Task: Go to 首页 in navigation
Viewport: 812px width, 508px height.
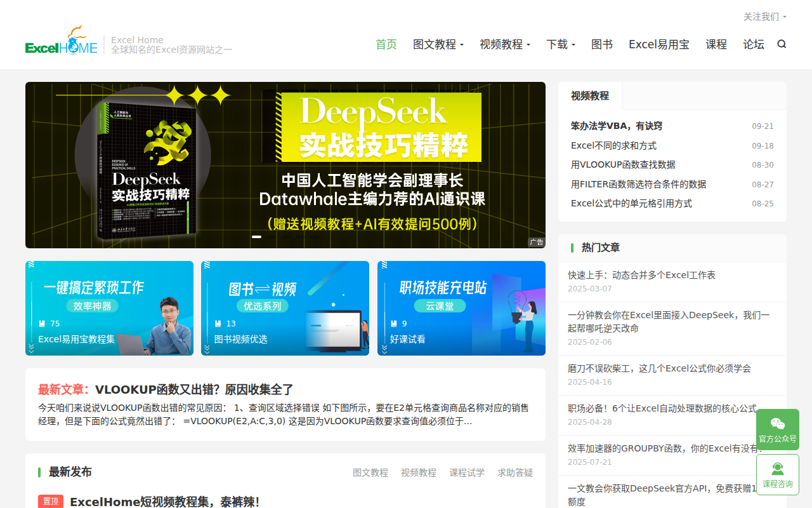Action: pyautogui.click(x=386, y=44)
